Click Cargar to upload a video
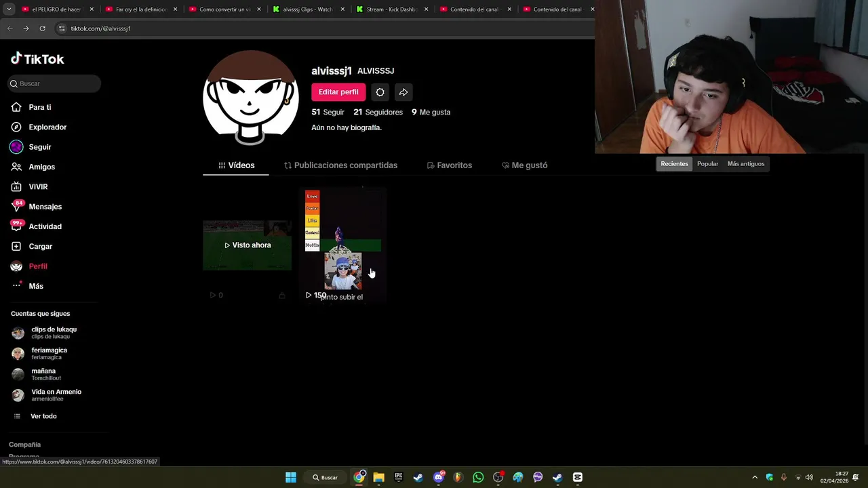Image resolution: width=868 pixels, height=488 pixels. (40, 246)
